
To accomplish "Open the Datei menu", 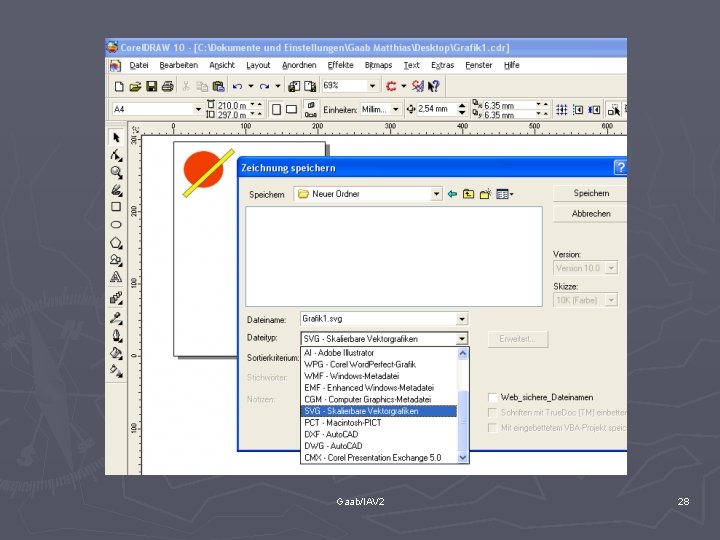I will [139, 65].
